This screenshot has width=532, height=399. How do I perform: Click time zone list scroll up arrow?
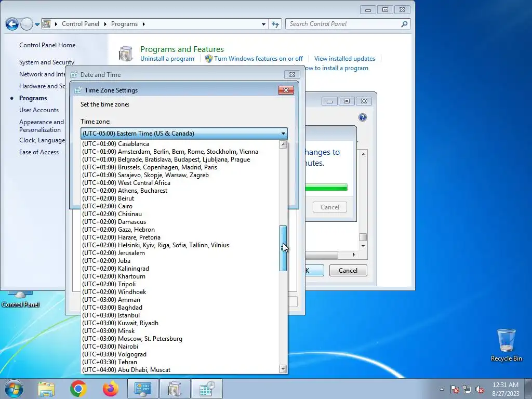[x=283, y=144]
